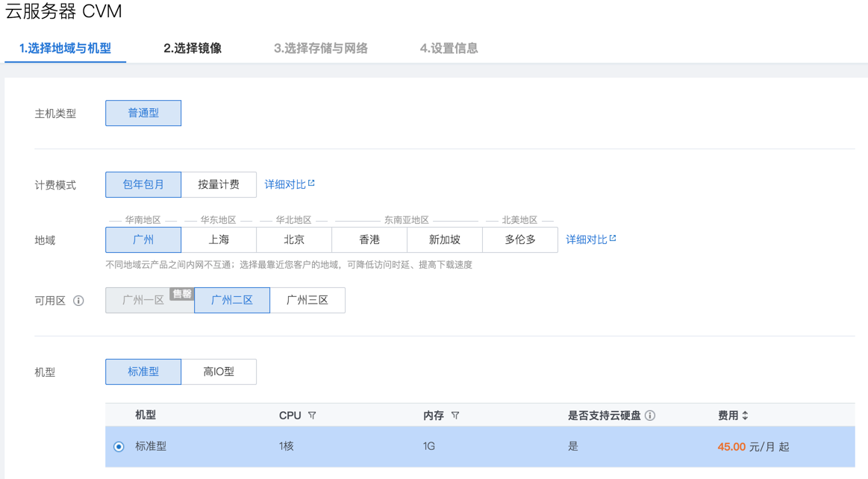Image resolution: width=868 pixels, height=479 pixels.
Task: Select region 香港
Action: point(369,239)
